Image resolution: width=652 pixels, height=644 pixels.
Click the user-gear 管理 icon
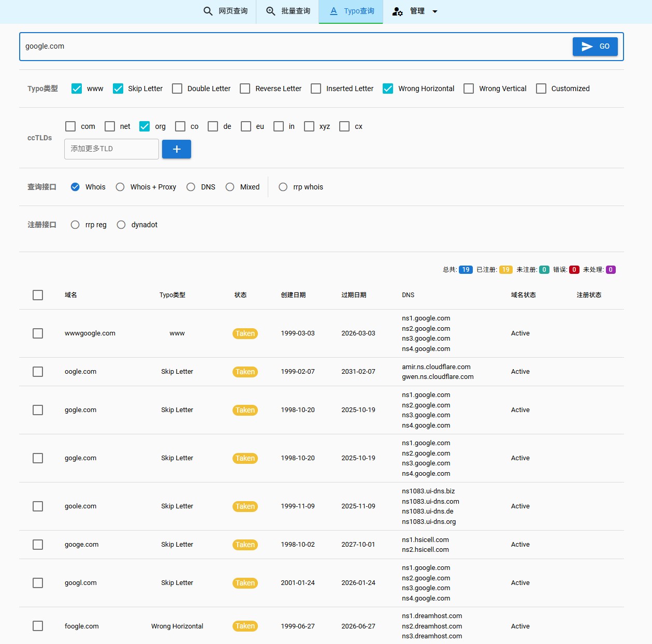397,11
